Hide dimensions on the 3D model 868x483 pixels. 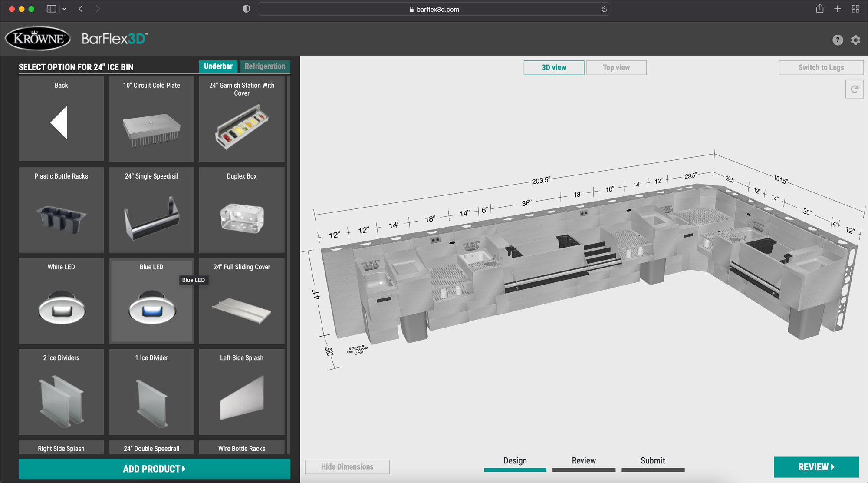347,466
